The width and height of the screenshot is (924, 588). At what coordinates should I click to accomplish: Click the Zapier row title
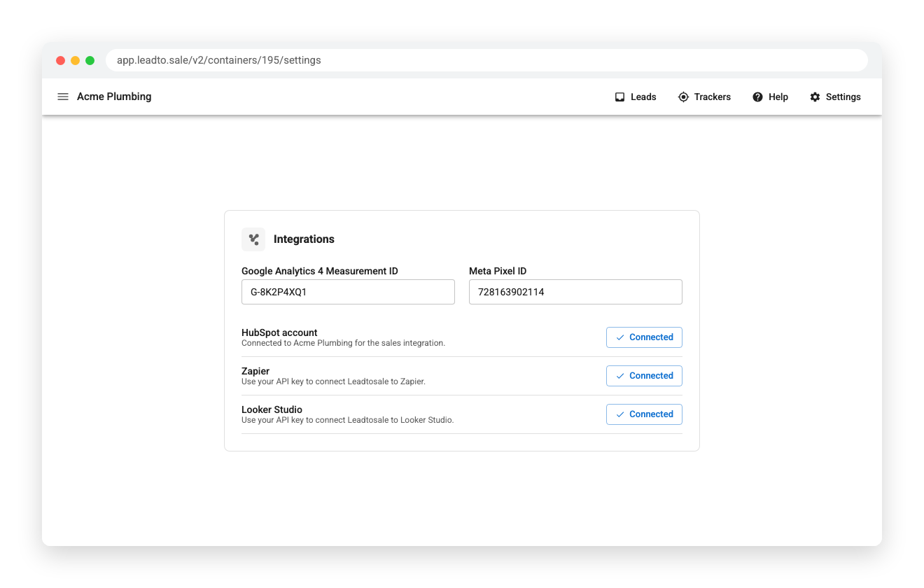[x=255, y=371]
